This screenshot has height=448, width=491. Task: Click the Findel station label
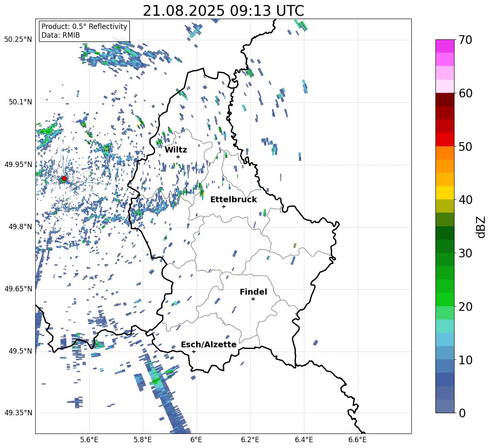tap(253, 292)
